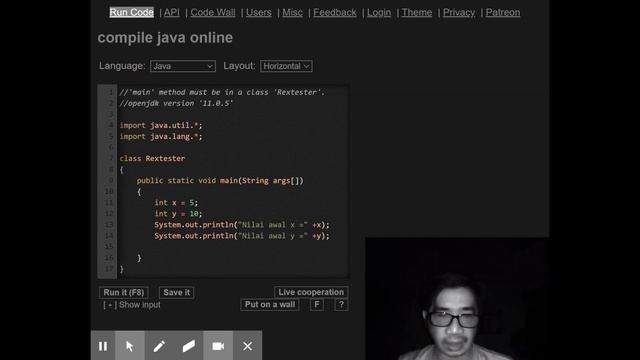640x360 pixels.
Task: Go to the Login link
Action: point(379,13)
